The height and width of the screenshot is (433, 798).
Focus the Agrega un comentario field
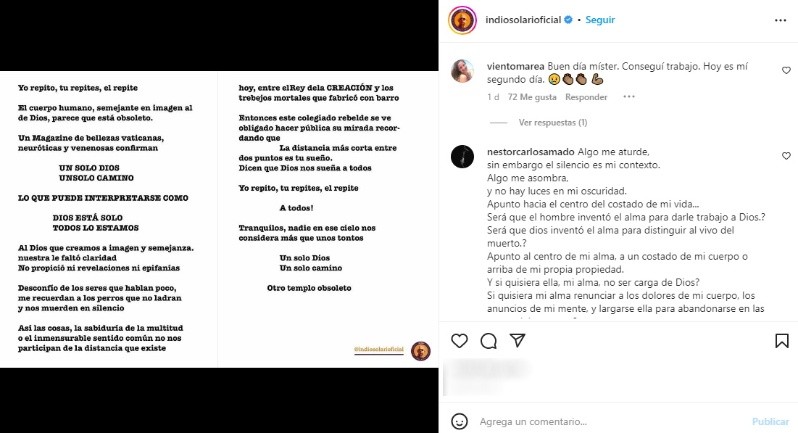613,421
